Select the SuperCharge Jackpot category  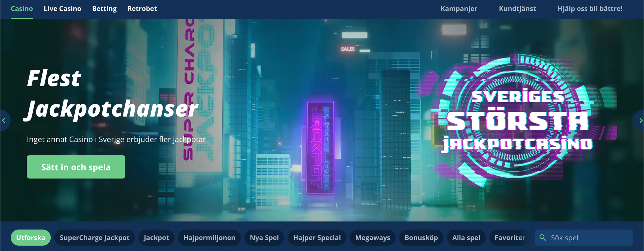coord(95,238)
